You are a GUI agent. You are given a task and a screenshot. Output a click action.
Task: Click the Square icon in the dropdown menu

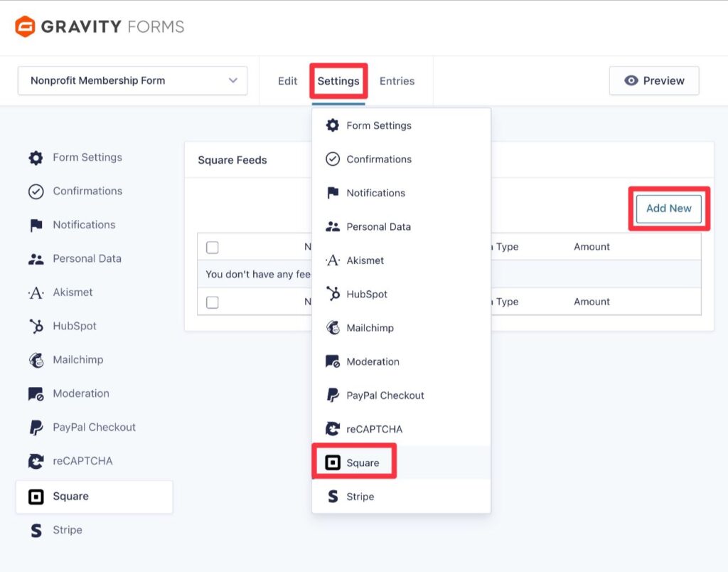333,463
